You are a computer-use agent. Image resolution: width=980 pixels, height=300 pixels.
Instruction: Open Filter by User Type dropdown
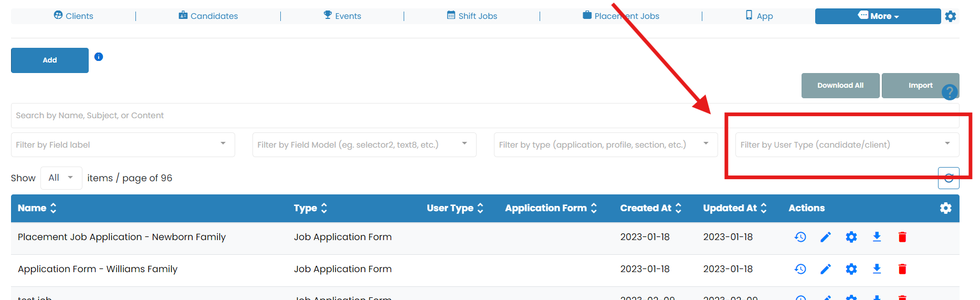click(847, 144)
